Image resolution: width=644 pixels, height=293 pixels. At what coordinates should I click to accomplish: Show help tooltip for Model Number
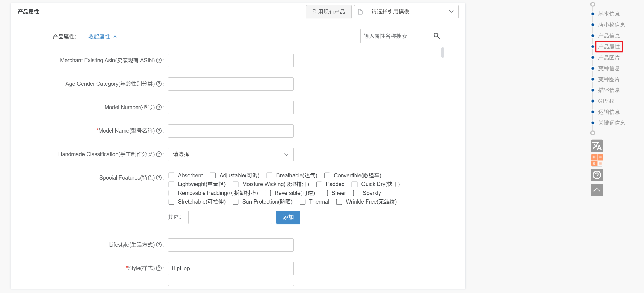pyautogui.click(x=159, y=107)
